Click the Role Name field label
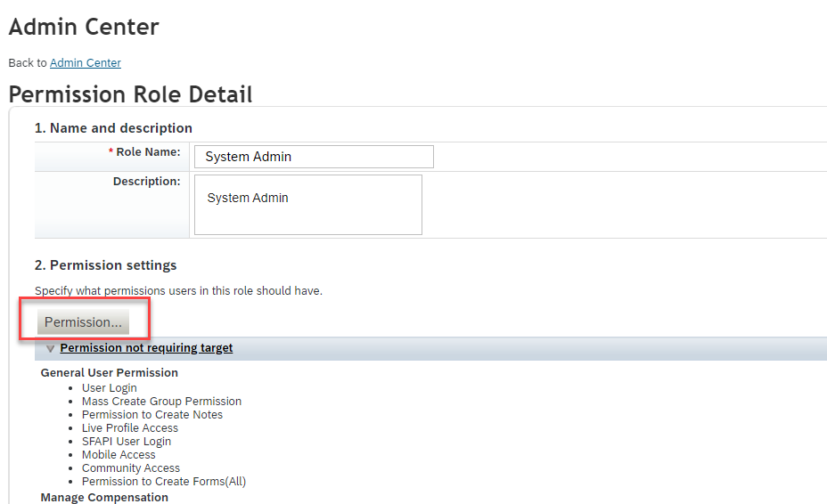 (x=147, y=152)
